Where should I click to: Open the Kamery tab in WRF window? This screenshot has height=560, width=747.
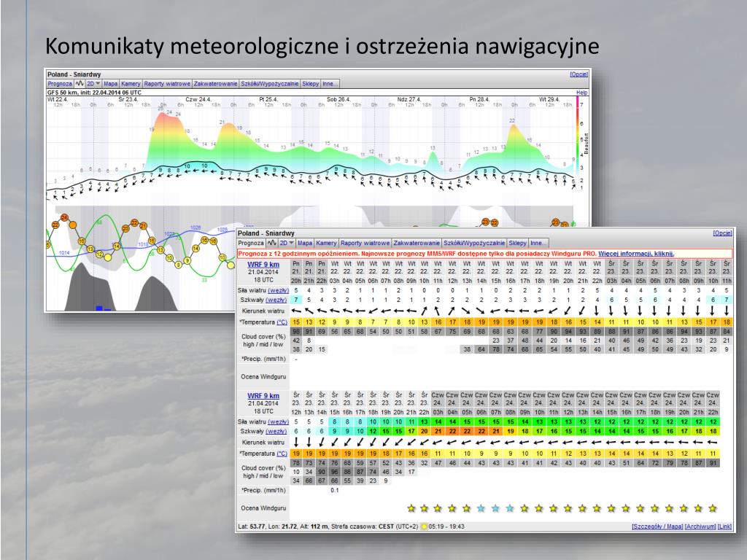[326, 243]
